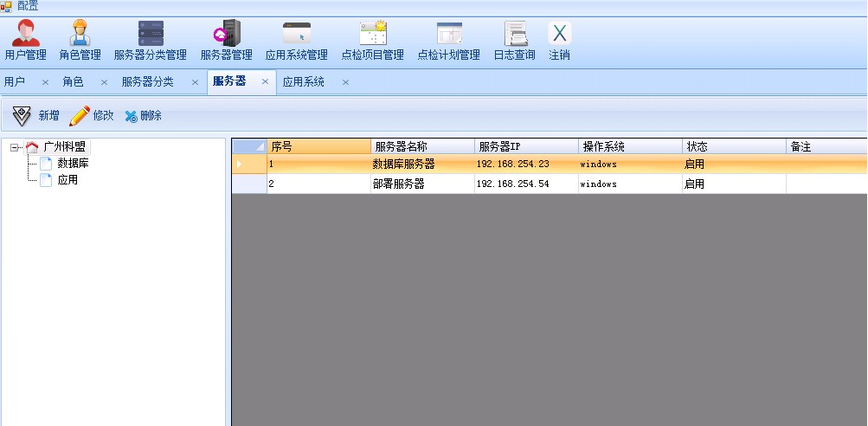Switch to the 用户 tab
868x426 pixels.
point(15,82)
